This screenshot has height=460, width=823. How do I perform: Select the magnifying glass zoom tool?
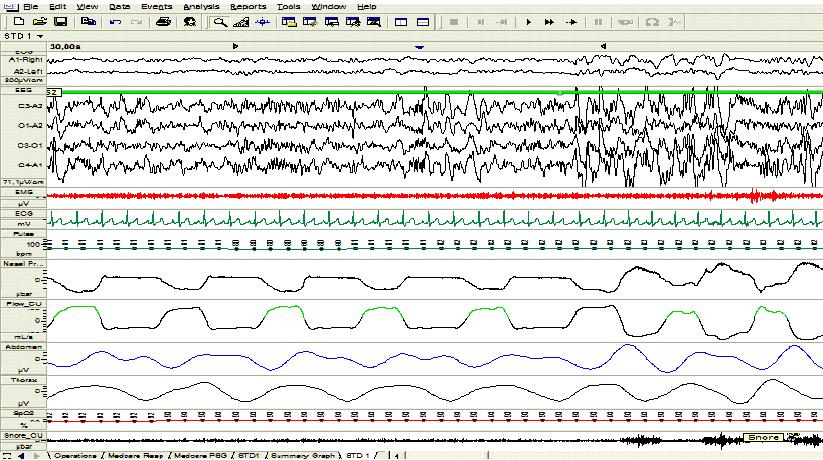click(220, 22)
